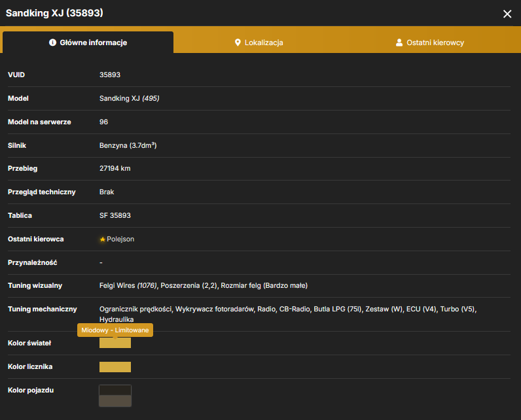This screenshot has height=420, width=521.
Task: Open the Ostatni kierowcy tab
Action: (430, 43)
